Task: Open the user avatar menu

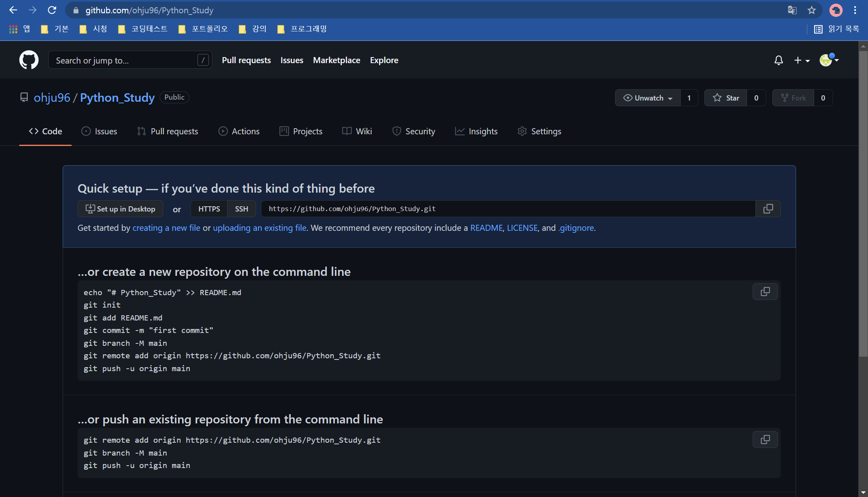Action: (829, 60)
